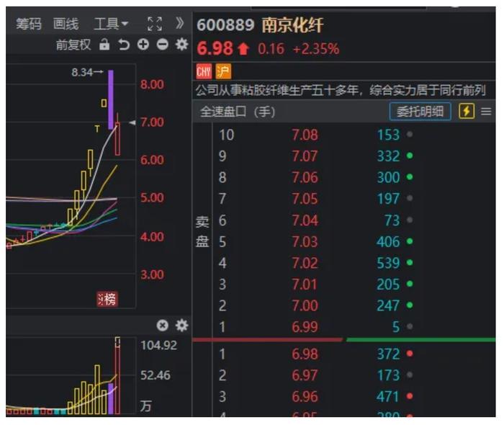Toggle the chart lock icon

104,45
